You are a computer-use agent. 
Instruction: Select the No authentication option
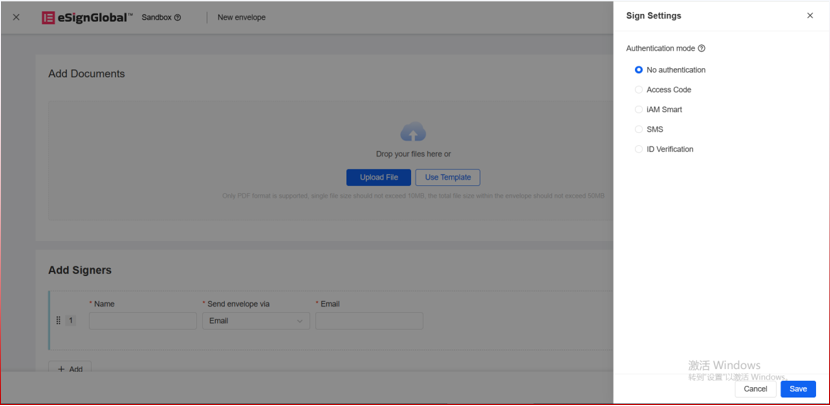coord(639,70)
